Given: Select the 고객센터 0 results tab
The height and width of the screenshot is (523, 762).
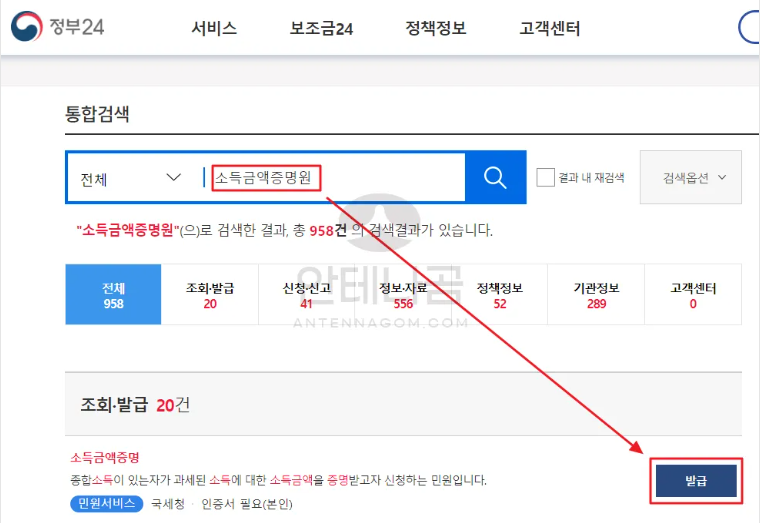Looking at the screenshot, I should click(693, 295).
